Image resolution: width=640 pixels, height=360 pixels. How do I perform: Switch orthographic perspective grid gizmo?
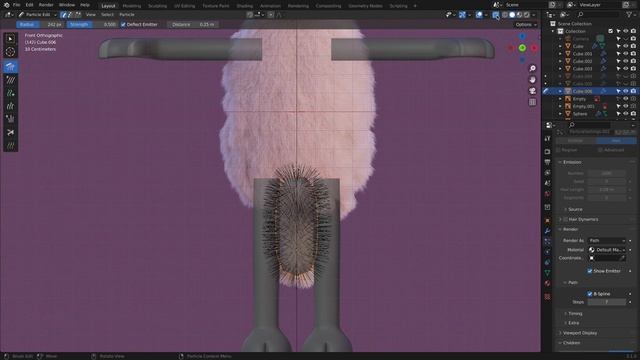pyautogui.click(x=532, y=102)
